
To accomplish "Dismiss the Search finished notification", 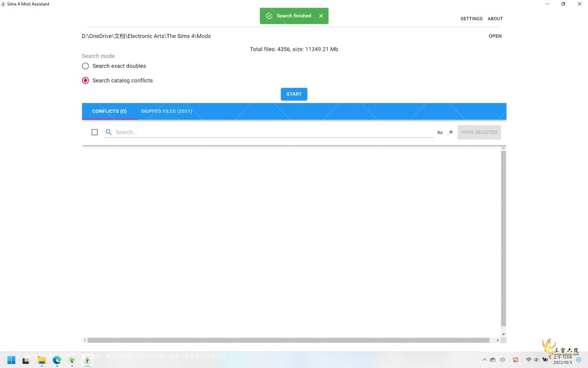I will (321, 16).
